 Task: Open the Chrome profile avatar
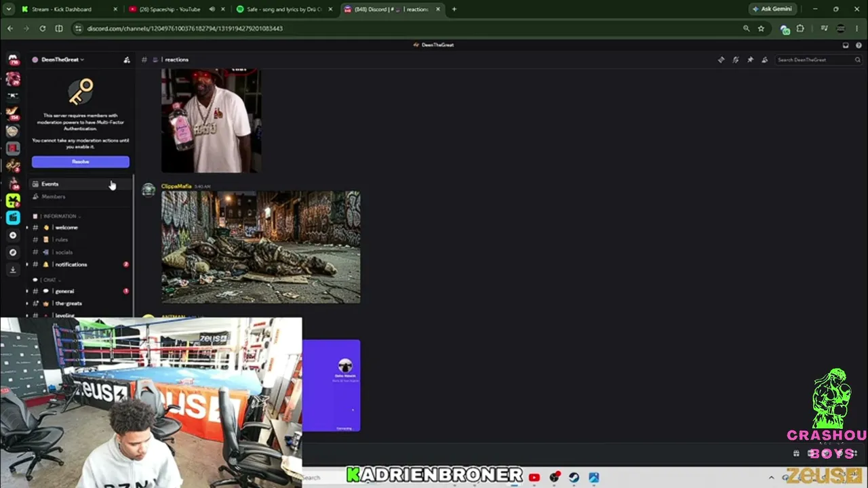[x=841, y=28]
